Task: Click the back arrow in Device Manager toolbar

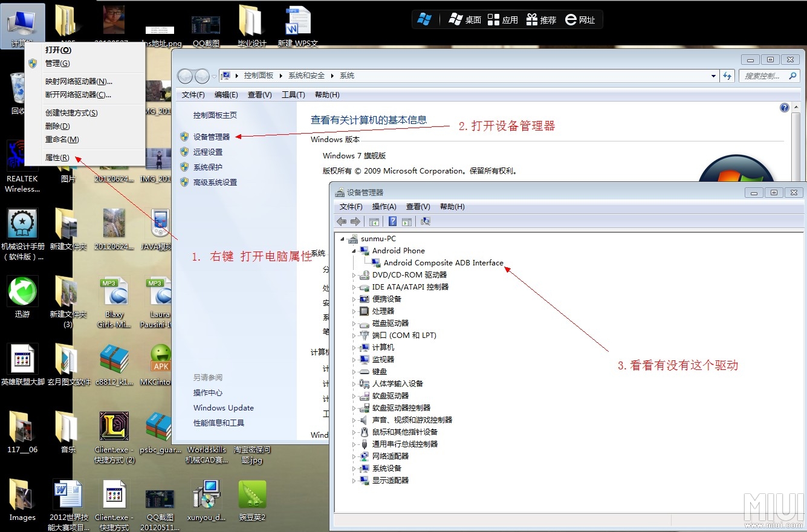Action: point(341,221)
